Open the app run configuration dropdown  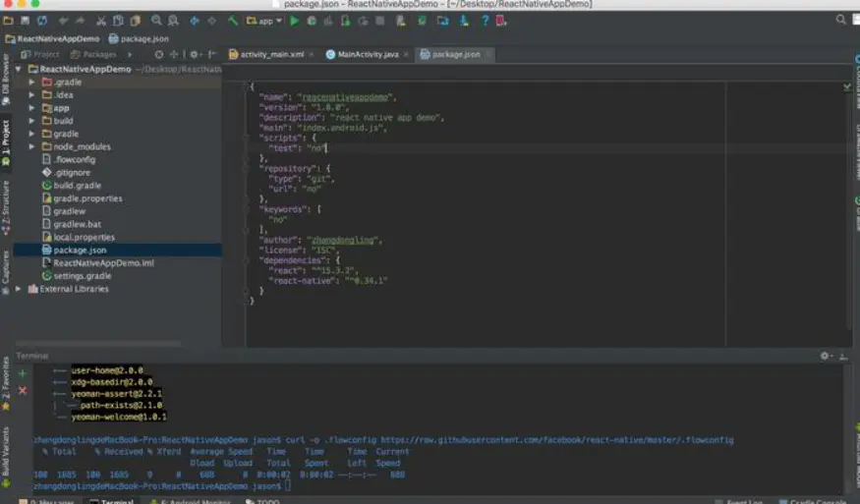tap(264, 21)
